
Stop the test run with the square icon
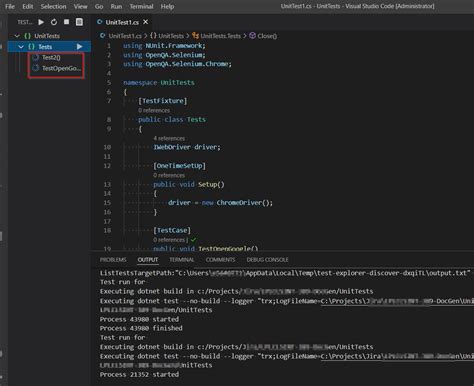pos(67,22)
